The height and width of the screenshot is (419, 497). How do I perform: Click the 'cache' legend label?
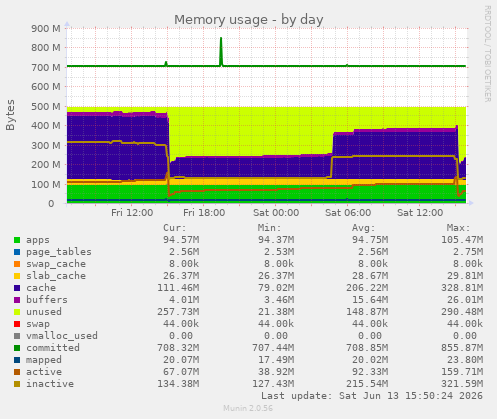point(41,288)
